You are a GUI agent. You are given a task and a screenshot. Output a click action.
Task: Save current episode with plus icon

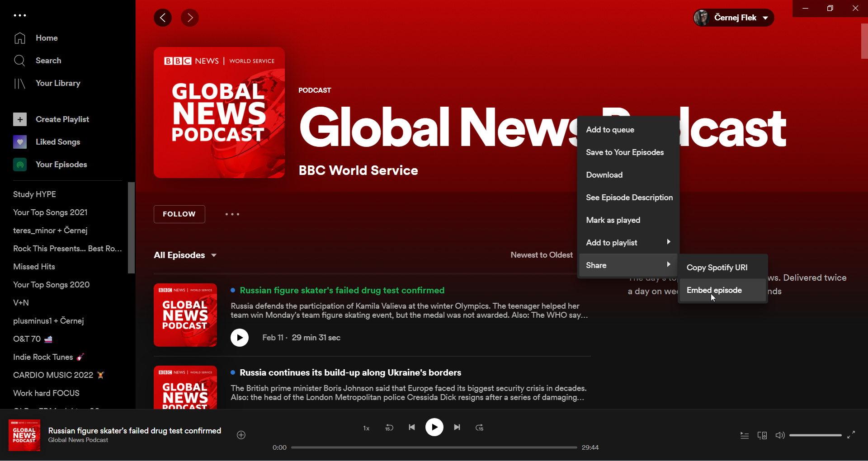241,435
